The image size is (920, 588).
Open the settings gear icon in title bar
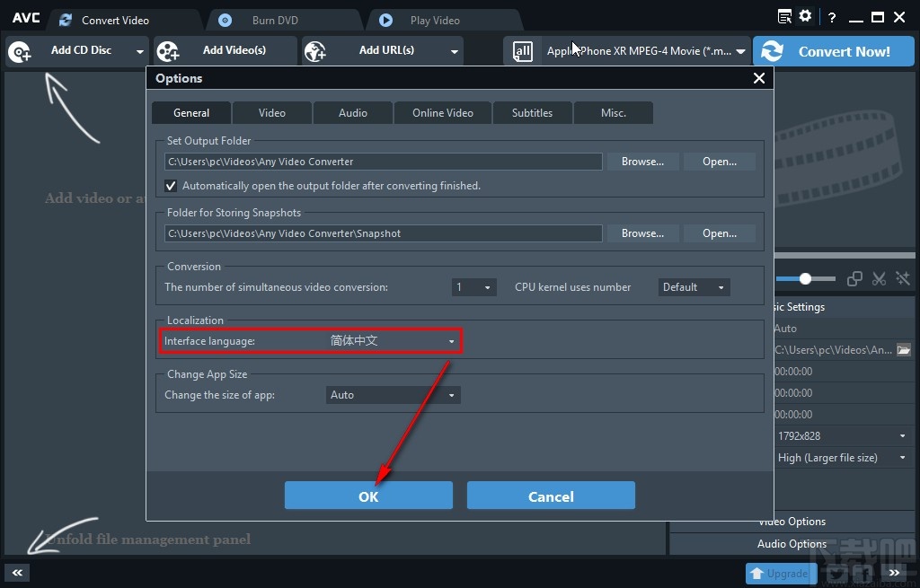coord(805,16)
